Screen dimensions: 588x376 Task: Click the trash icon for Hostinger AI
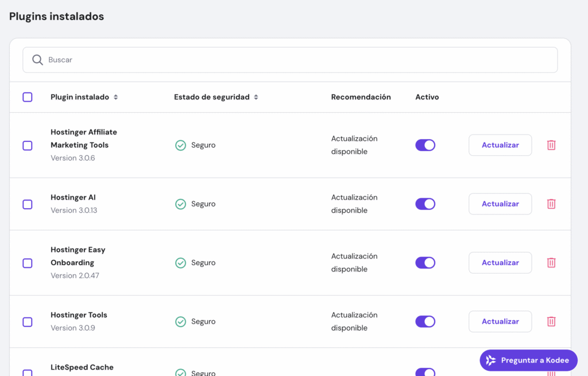pyautogui.click(x=551, y=204)
